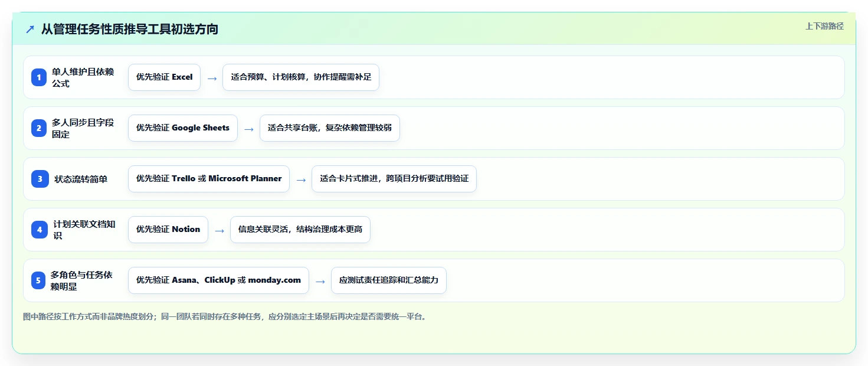Click the 信息关联灵活，结构治理成本更高 box

(x=300, y=230)
